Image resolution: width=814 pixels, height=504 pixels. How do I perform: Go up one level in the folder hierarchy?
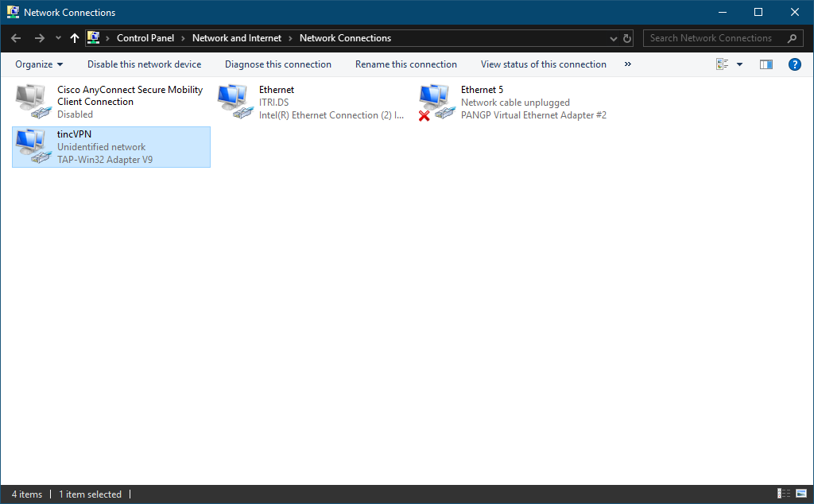[74, 37]
